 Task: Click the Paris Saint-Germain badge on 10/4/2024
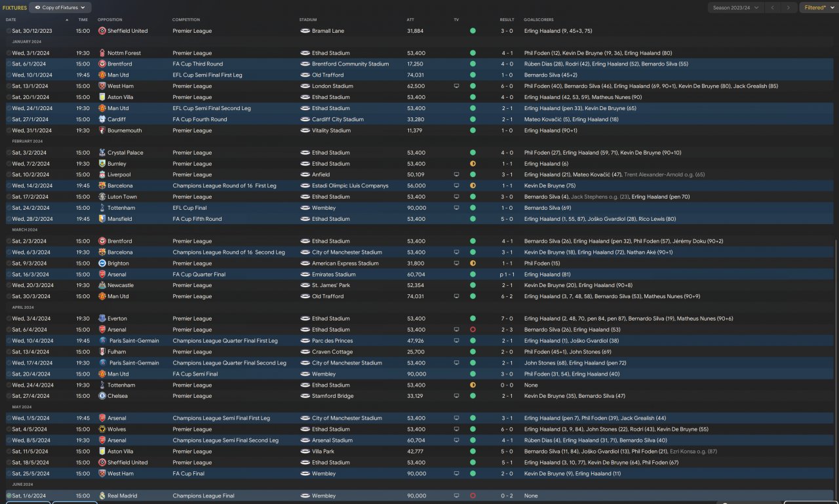pos(102,341)
